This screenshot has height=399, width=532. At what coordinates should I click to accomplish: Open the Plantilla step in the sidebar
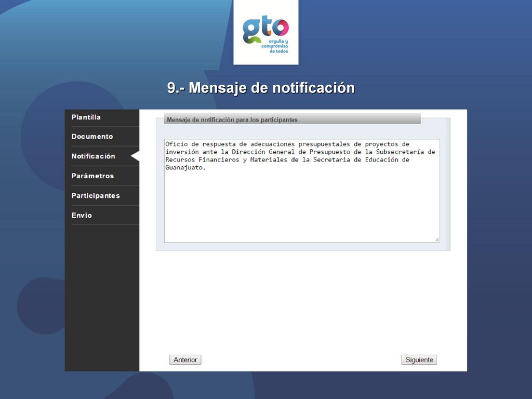coord(86,117)
